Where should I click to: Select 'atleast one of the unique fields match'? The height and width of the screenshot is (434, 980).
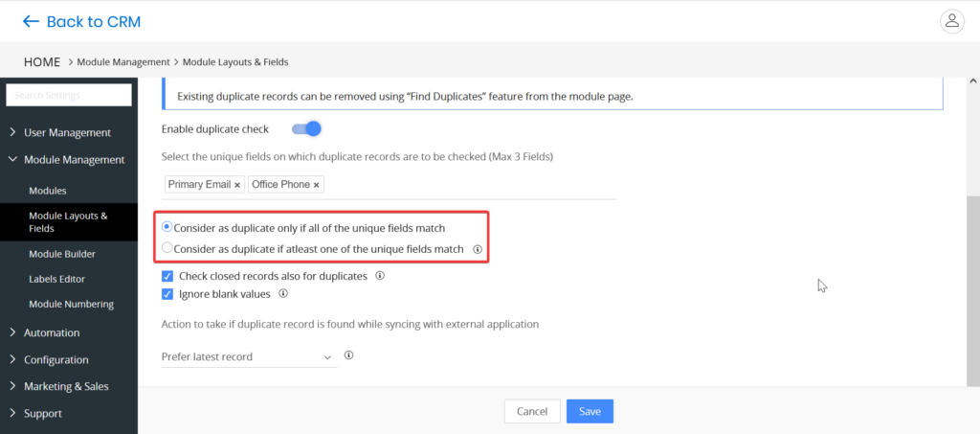tap(167, 248)
